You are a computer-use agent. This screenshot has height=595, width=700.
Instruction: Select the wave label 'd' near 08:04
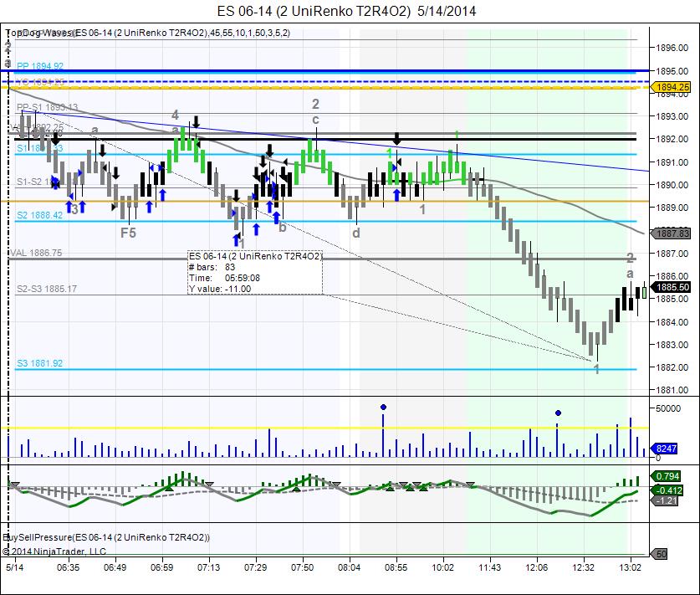coord(355,233)
